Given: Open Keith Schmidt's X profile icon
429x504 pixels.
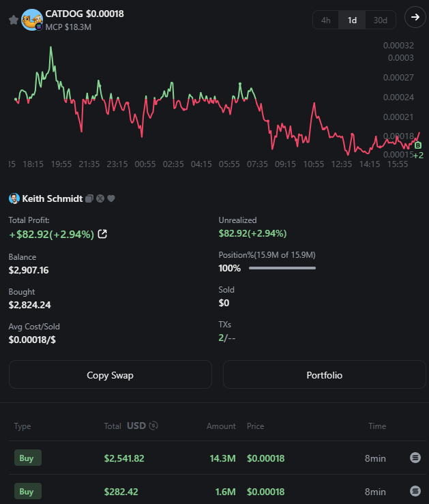Looking at the screenshot, I should (x=100, y=198).
